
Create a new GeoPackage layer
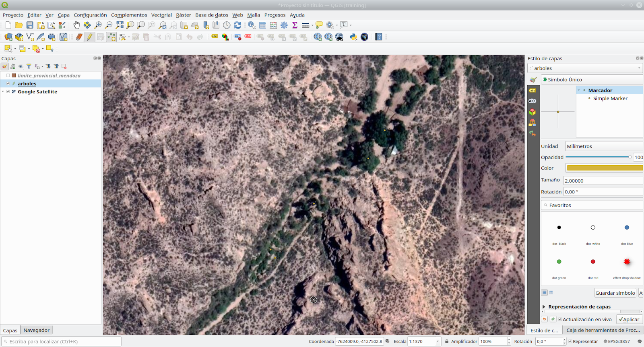(x=19, y=37)
